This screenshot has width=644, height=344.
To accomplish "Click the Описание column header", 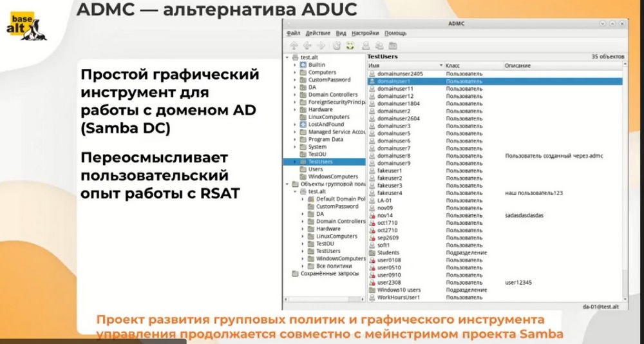I will (x=563, y=65).
